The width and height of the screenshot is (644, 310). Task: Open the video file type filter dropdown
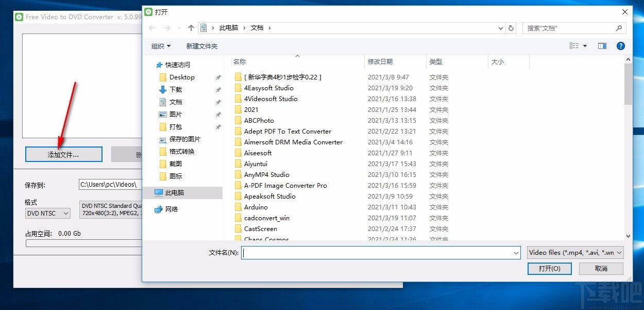click(574, 252)
